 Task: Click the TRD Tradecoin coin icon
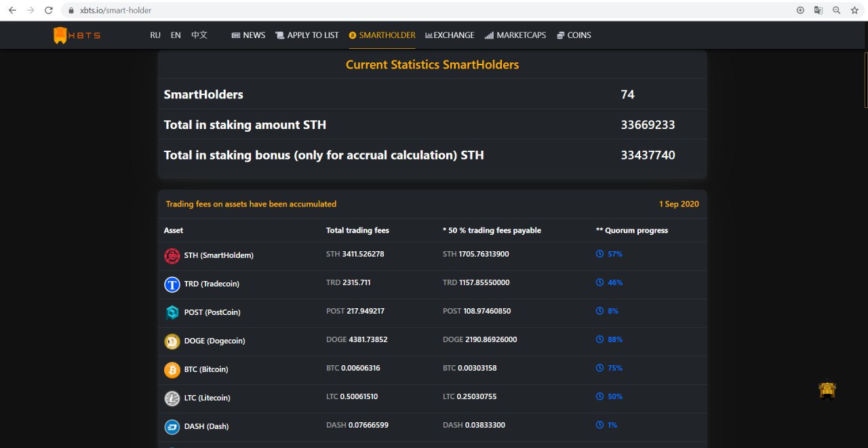coord(172,284)
